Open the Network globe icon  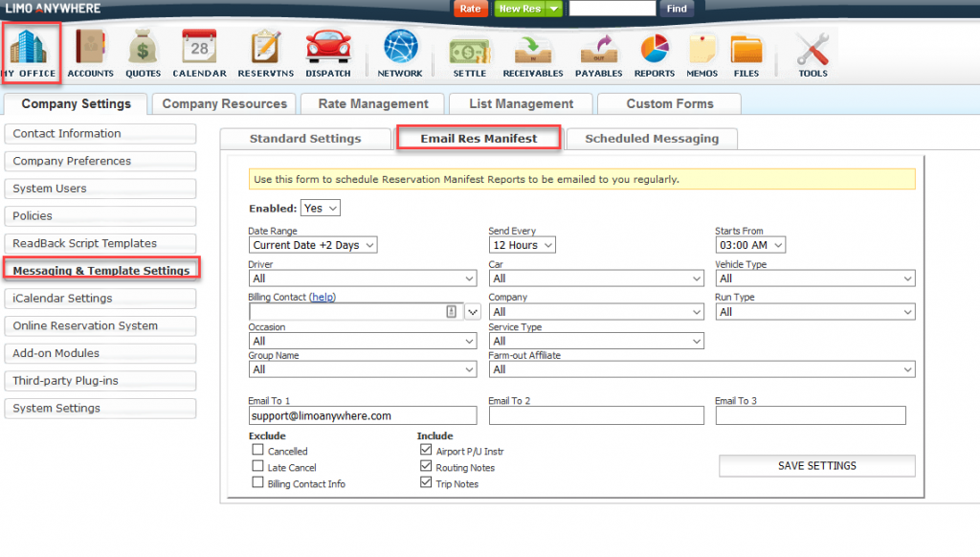click(399, 48)
